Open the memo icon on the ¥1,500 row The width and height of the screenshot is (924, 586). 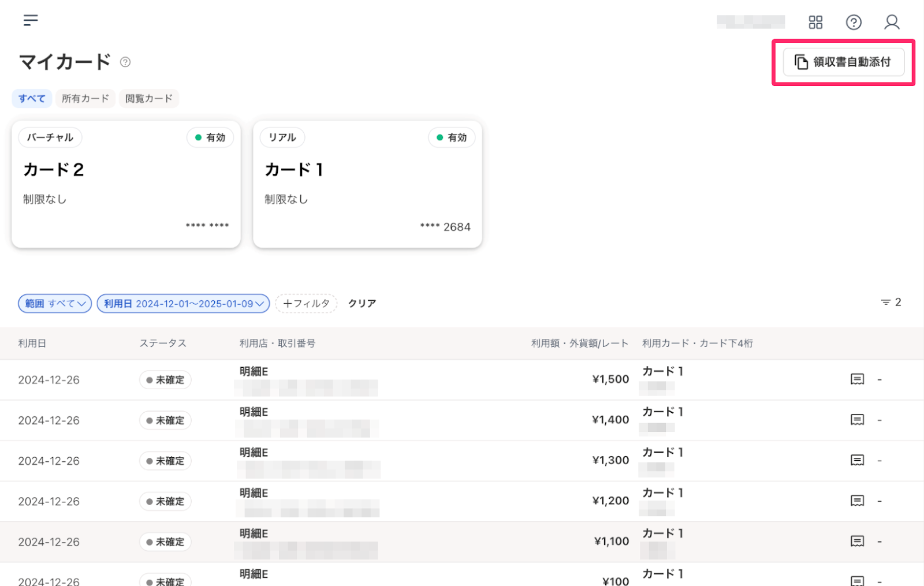pyautogui.click(x=858, y=379)
